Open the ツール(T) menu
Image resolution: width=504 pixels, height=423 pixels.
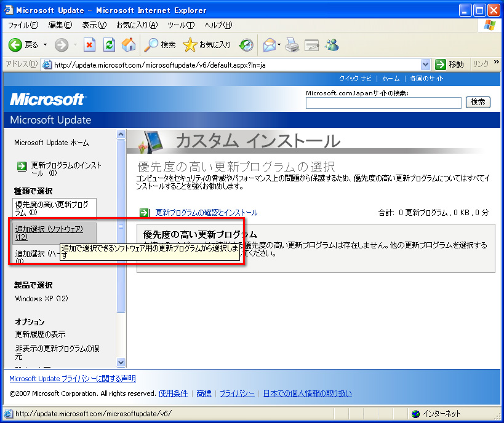181,25
